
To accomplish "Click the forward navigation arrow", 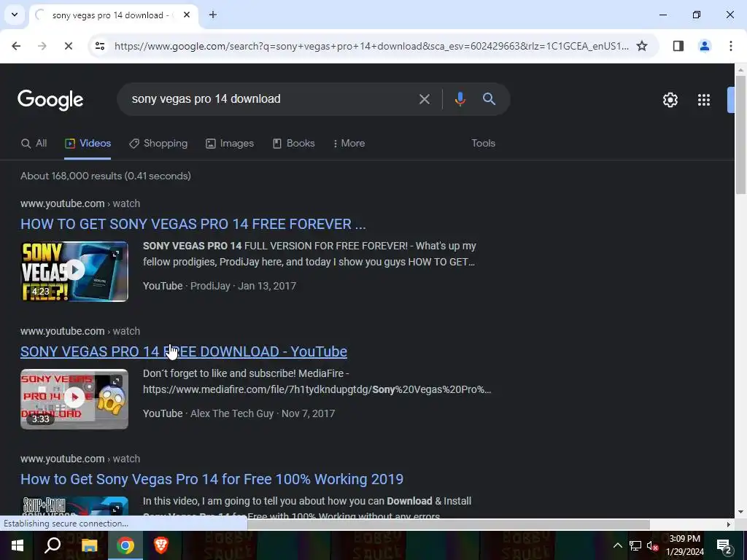I will 42,46.
